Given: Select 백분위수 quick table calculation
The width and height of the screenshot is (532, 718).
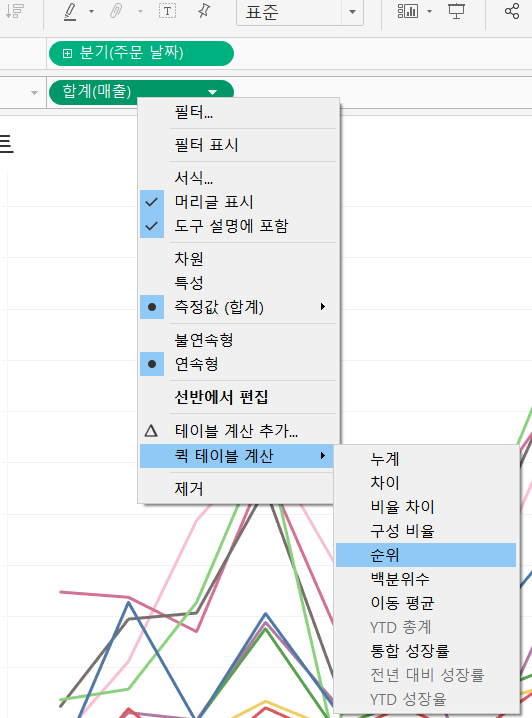Looking at the screenshot, I should tap(426, 579).
